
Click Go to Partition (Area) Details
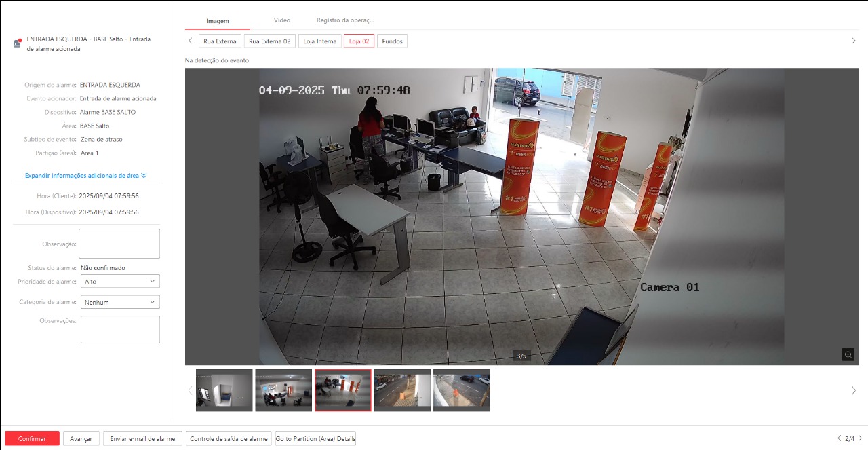click(315, 438)
